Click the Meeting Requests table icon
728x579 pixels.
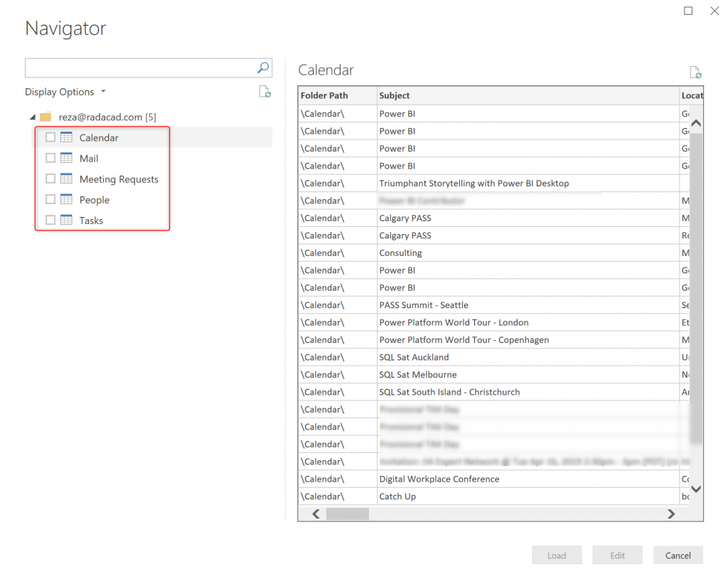67,179
